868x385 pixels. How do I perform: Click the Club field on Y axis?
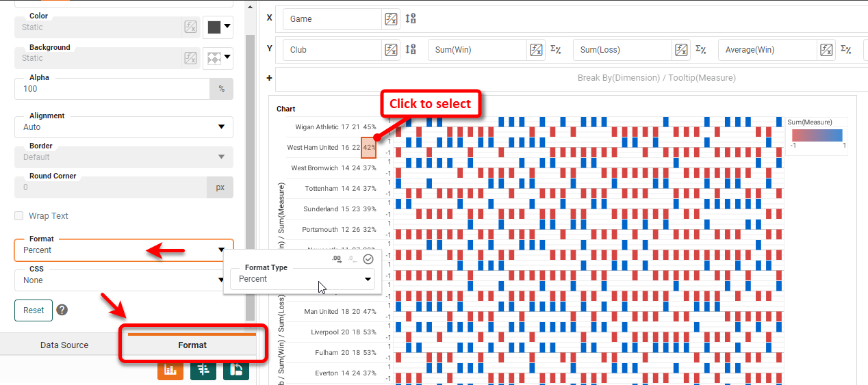pos(332,50)
